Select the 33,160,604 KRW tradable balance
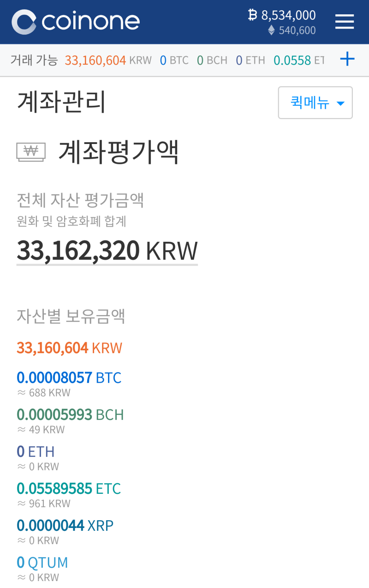Image resolution: width=369 pixels, height=588 pixels. [108, 60]
